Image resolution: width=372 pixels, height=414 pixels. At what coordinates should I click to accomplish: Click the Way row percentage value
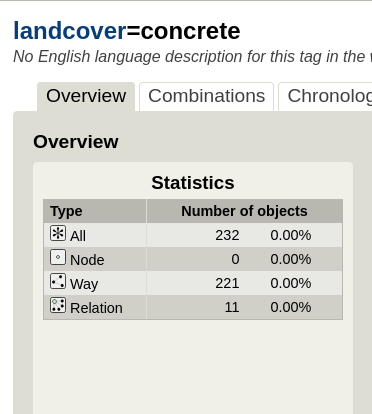(x=291, y=283)
